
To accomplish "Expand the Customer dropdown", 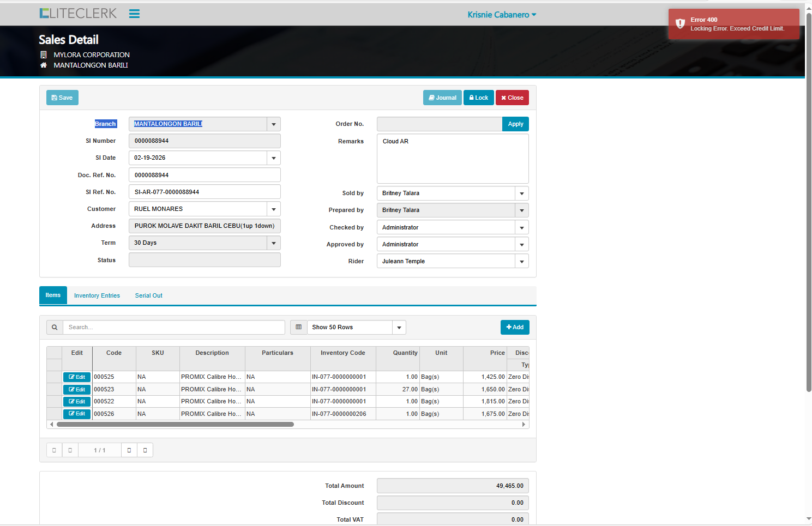I will click(x=274, y=209).
